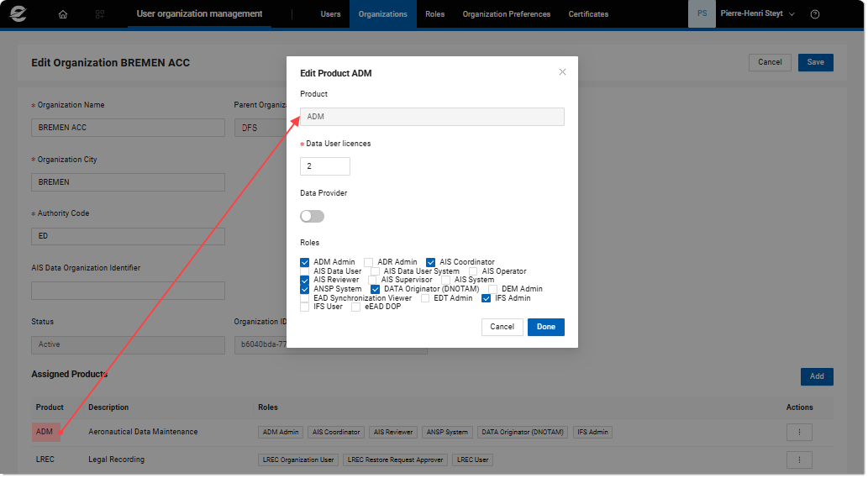The image size is (868, 478).
Task: Check the ADR Admin role checkbox
Action: pyautogui.click(x=369, y=262)
